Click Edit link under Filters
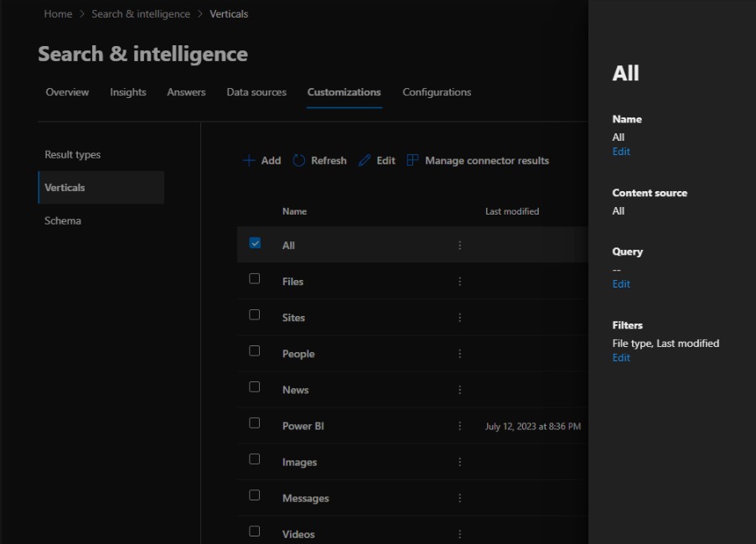Screen dimensions: 756x544 pyautogui.click(x=621, y=358)
